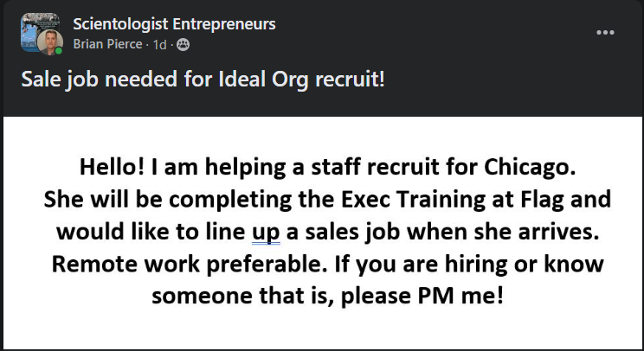Click the Scientologist Entrepreneurs group cover thumbnail

click(35, 25)
